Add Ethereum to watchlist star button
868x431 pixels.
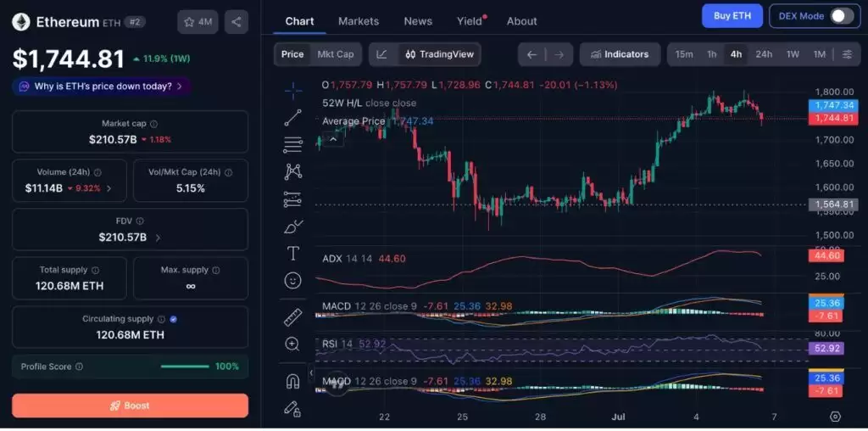[198, 22]
